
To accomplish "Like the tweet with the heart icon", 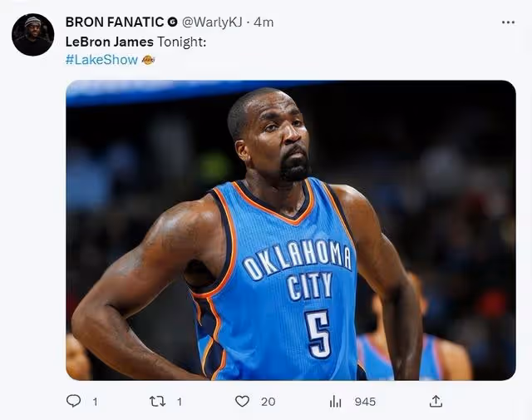I will (242, 402).
